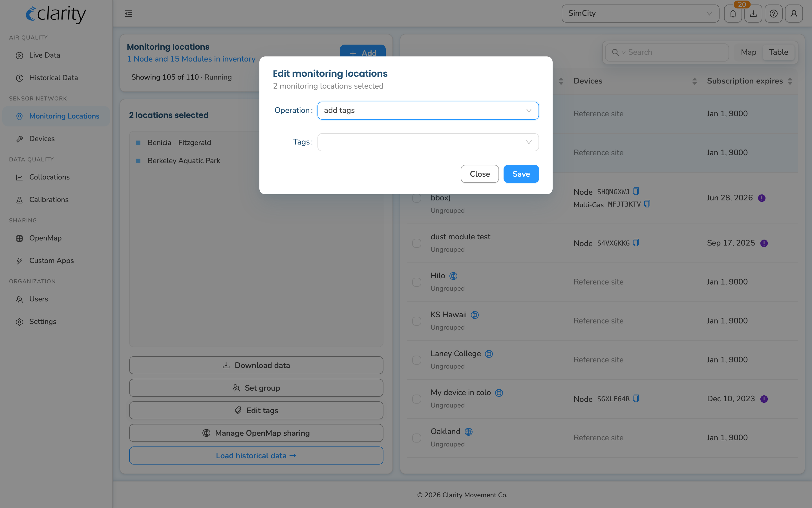The height and width of the screenshot is (508, 812).
Task: Close the Edit monitoring locations dialog
Action: [480, 174]
